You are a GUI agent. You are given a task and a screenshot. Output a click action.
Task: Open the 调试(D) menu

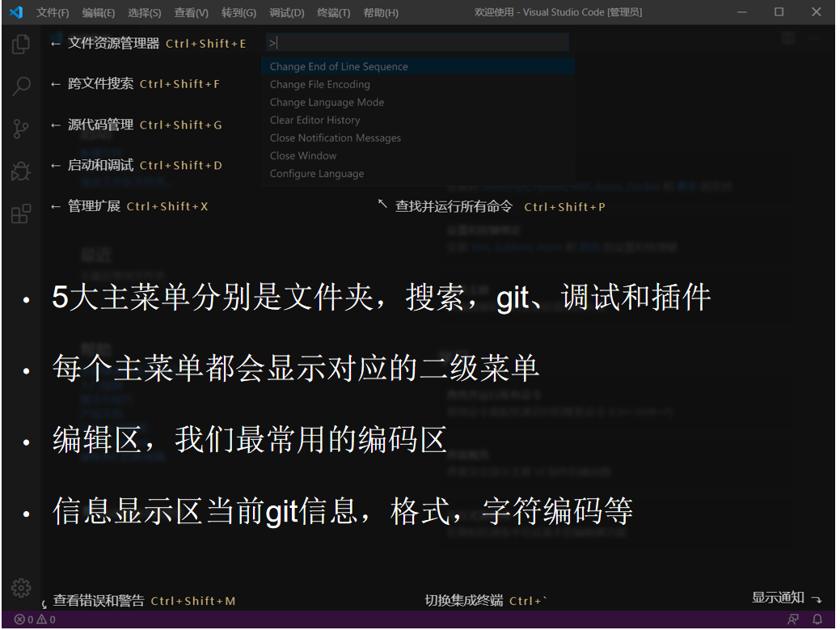tap(287, 12)
